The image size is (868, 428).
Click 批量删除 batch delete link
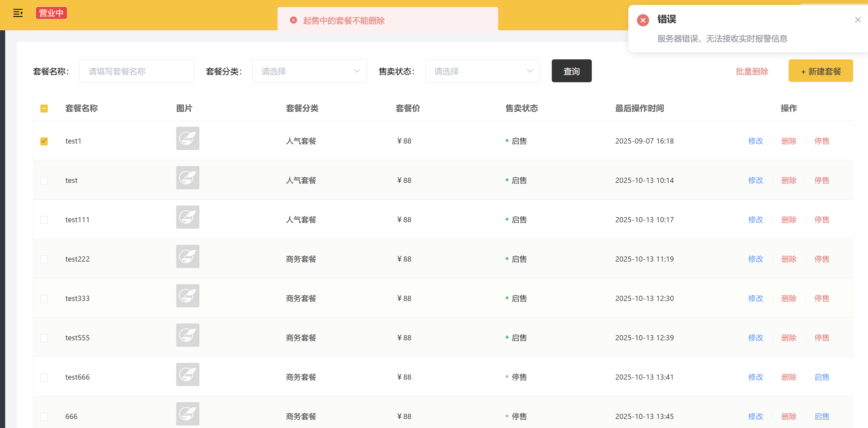[752, 71]
